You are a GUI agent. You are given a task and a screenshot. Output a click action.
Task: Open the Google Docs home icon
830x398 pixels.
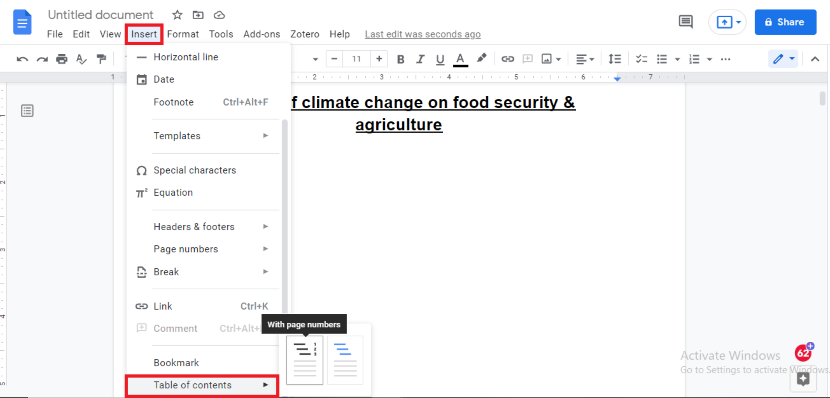click(x=23, y=22)
